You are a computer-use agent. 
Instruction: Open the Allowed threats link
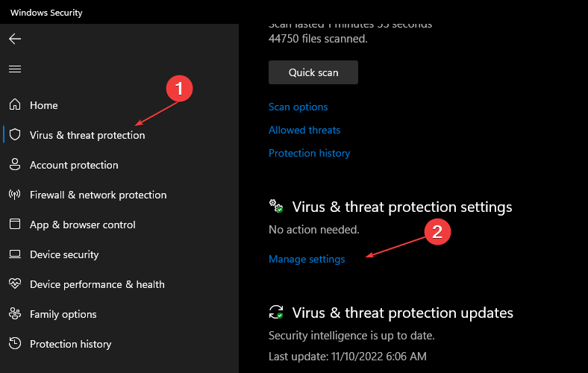pyautogui.click(x=304, y=130)
